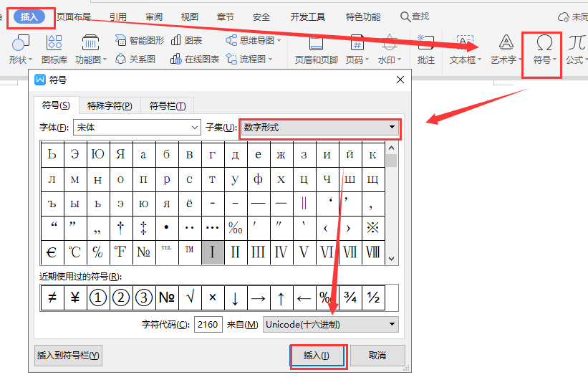The height and width of the screenshot is (390, 588).
Task: Open the Shapes (形状) tool
Action: coord(21,49)
